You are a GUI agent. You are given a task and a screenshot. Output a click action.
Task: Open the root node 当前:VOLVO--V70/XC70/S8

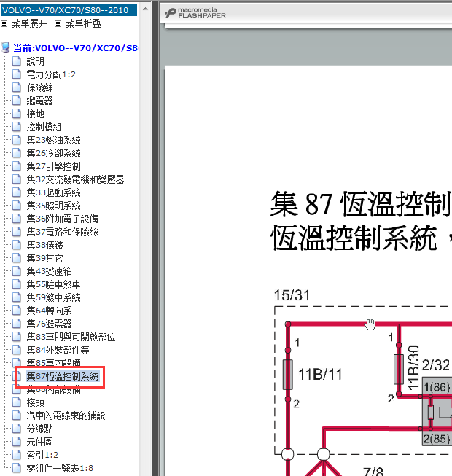tap(75, 48)
